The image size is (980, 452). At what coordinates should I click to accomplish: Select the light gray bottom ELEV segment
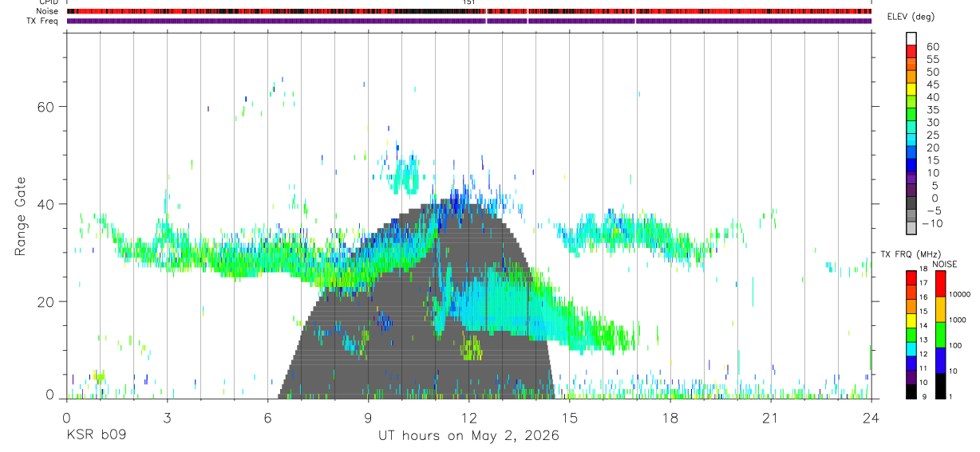(911, 228)
